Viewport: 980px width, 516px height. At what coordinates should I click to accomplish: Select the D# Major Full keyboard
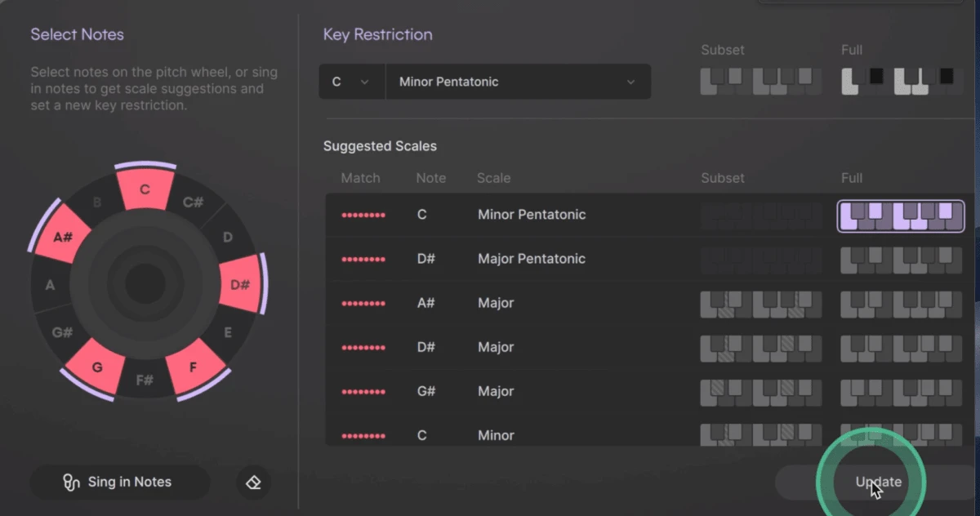(901, 349)
